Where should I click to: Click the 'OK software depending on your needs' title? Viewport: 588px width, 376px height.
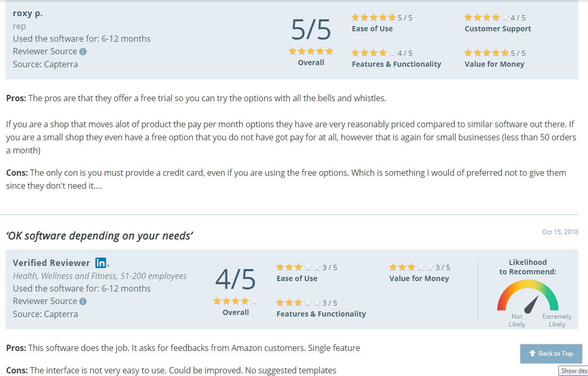(100, 236)
